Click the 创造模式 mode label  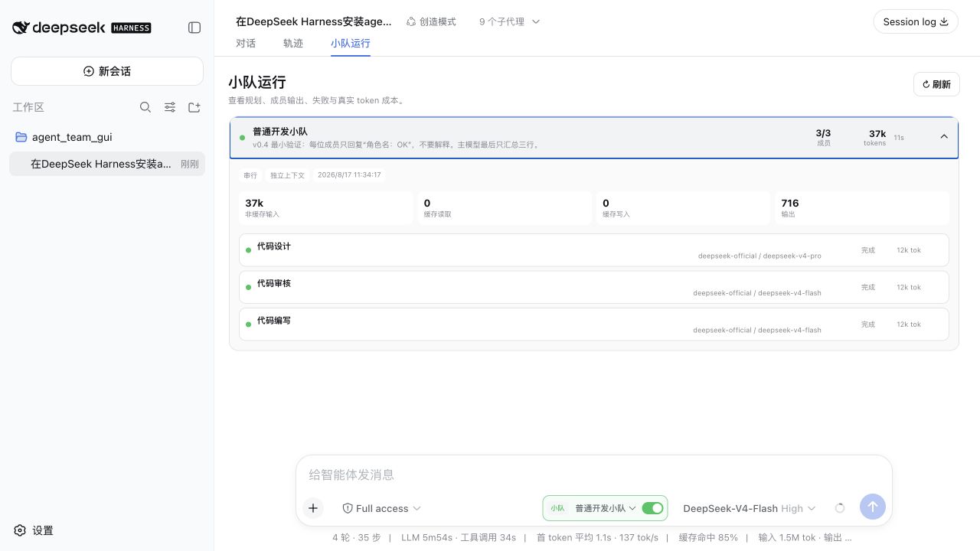point(431,21)
